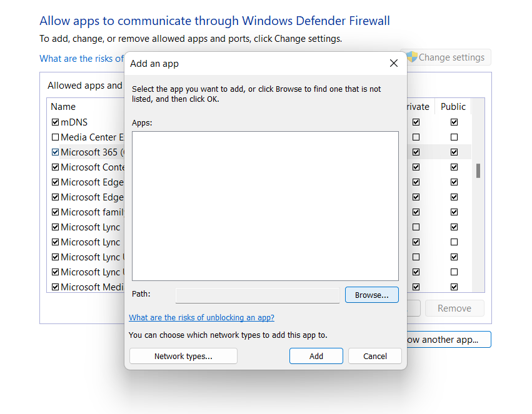Viewport: 532px width, 414px height.
Task: Cancel the Add an app dialog
Action: [x=374, y=356]
